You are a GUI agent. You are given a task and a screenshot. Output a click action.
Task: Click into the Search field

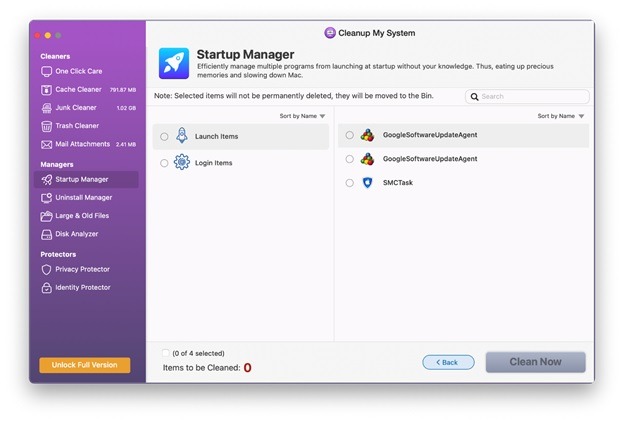point(527,96)
